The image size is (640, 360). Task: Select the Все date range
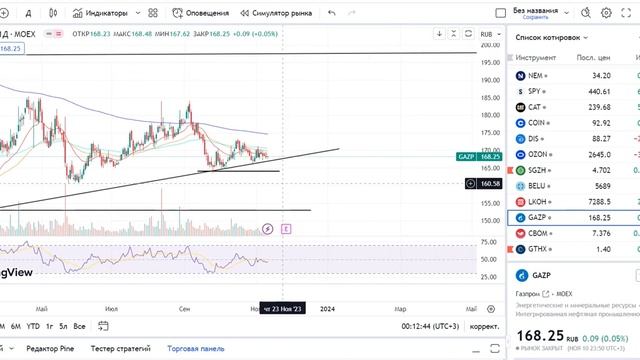point(79,327)
